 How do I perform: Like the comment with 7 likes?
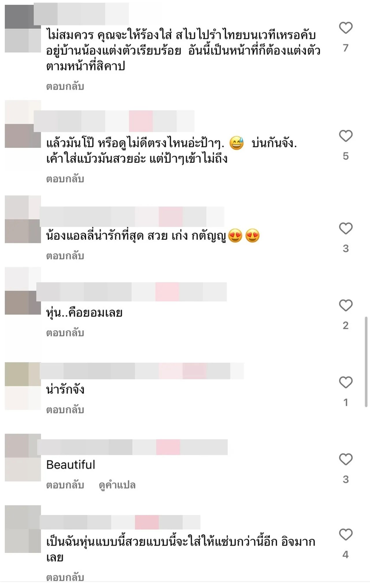tap(346, 28)
